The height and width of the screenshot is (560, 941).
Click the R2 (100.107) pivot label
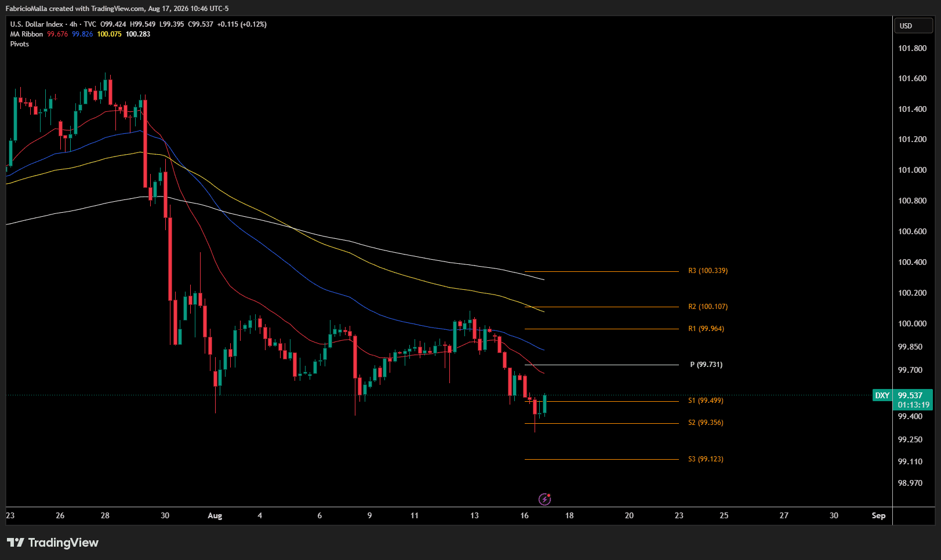708,307
